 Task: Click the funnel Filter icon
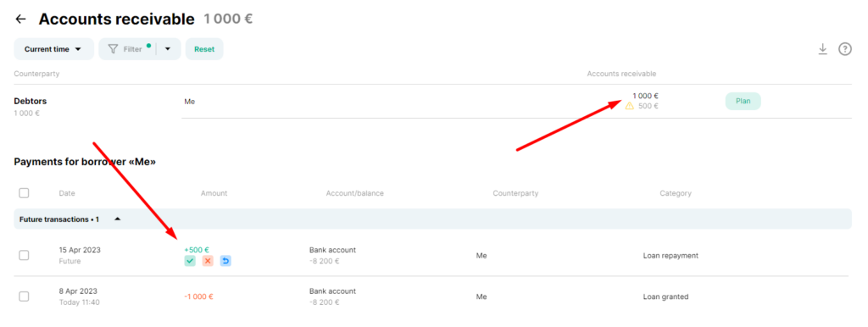[113, 49]
